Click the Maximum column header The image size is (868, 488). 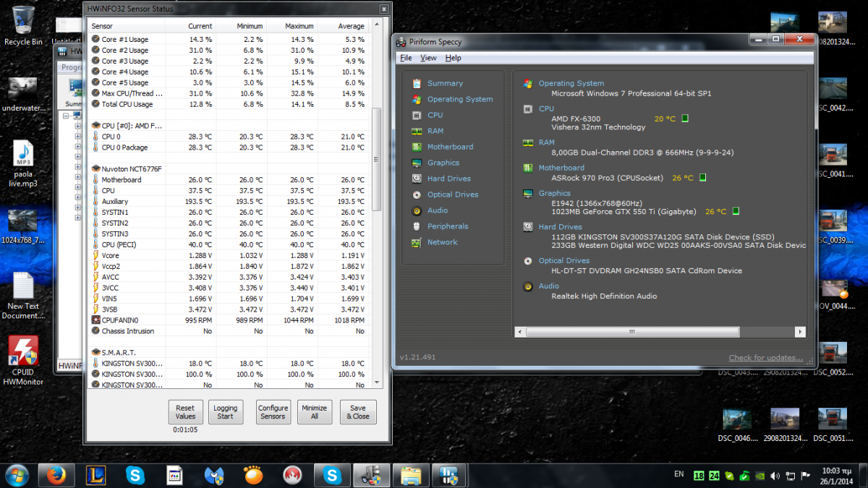[292, 26]
